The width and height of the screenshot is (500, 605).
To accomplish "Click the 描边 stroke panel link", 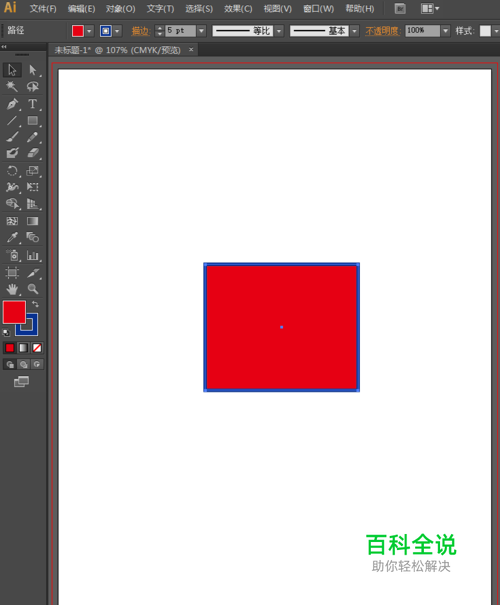I will coord(140,31).
